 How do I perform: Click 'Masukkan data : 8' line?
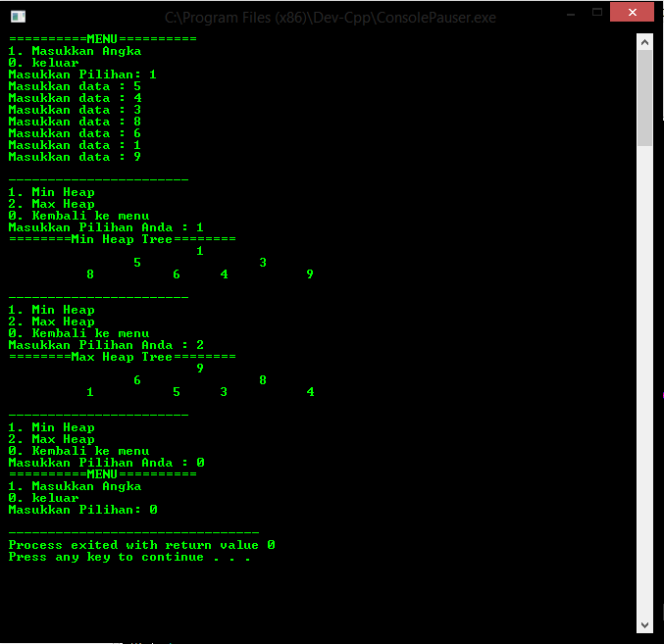tap(75, 122)
